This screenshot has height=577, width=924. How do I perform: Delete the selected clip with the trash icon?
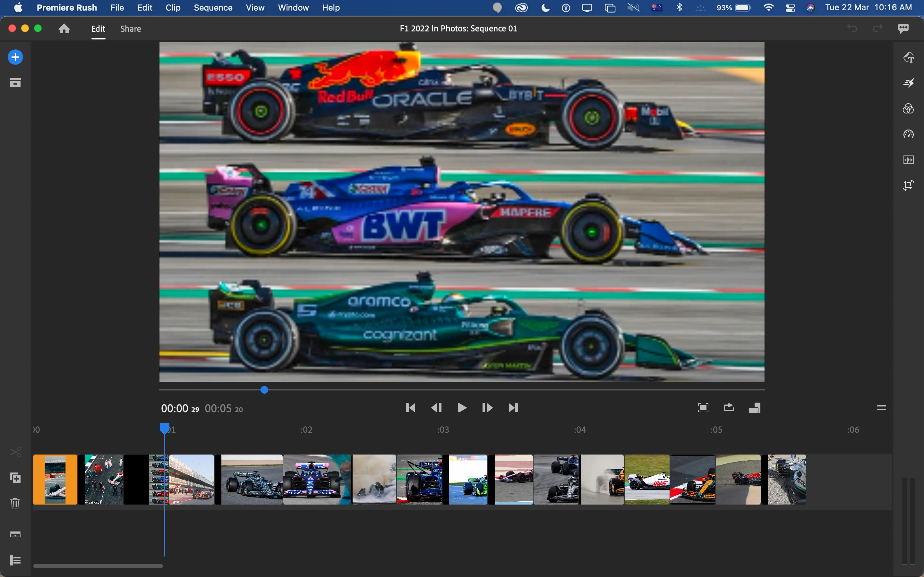click(x=15, y=503)
